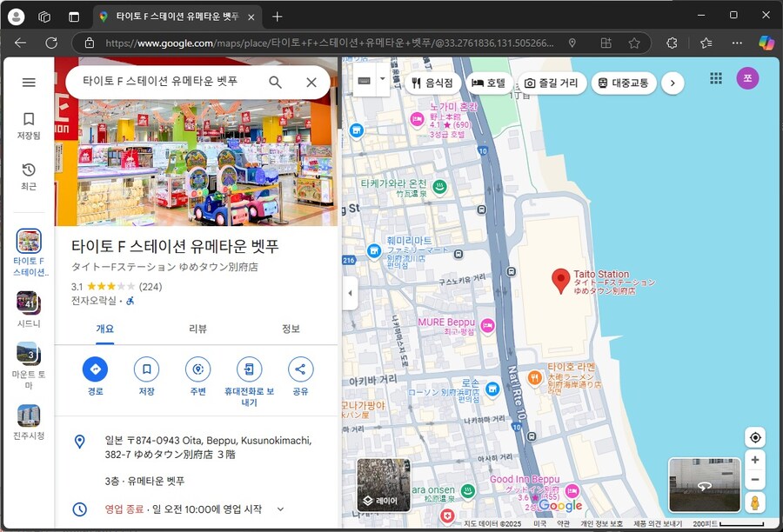
Task: Switch to the 정보 info tab
Action: pyautogui.click(x=291, y=329)
